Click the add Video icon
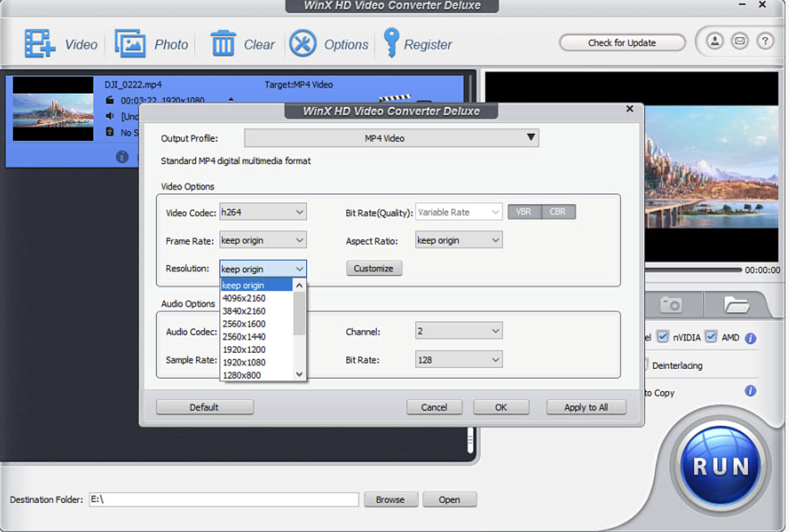Image resolution: width=789 pixels, height=532 pixels. click(x=40, y=44)
